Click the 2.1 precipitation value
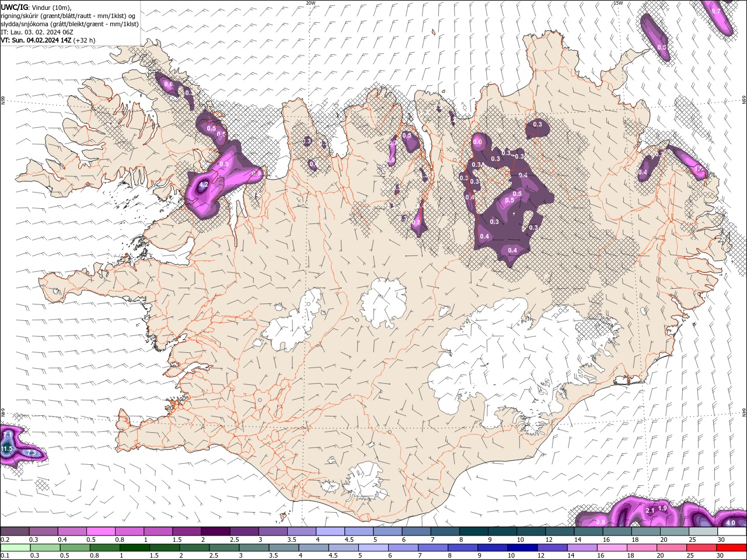This screenshot has height=560, width=747. [x=650, y=510]
